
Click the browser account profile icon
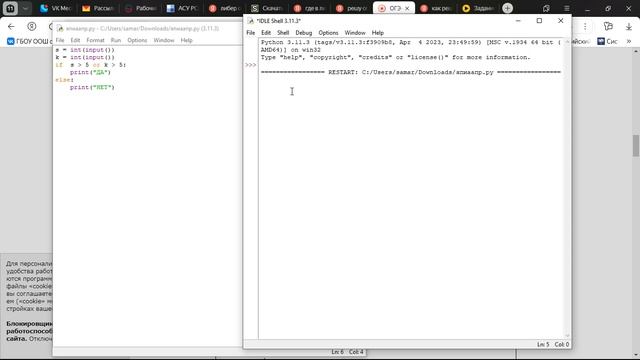(x=31, y=27)
